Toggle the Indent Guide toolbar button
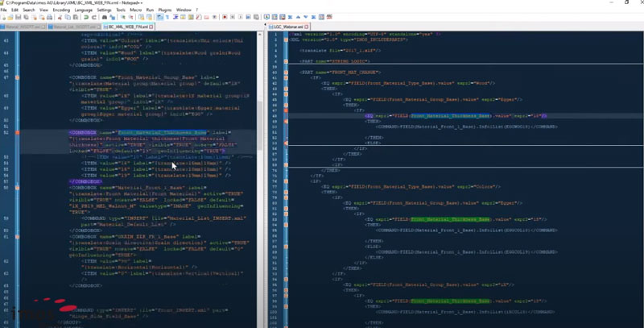This screenshot has height=328, width=644. tap(175, 17)
